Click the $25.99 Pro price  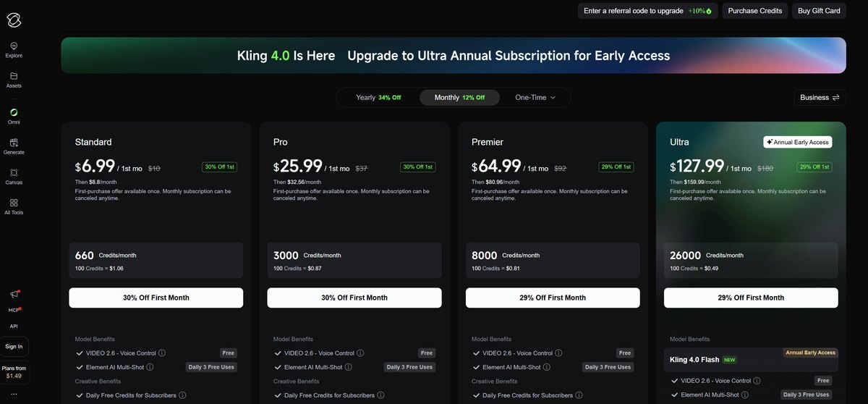(297, 167)
